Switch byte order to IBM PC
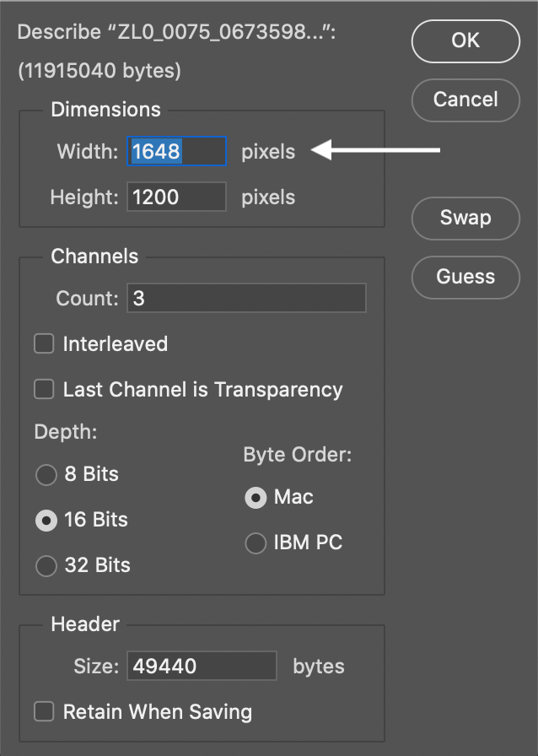Viewport: 538px width, 756px height. point(256,543)
